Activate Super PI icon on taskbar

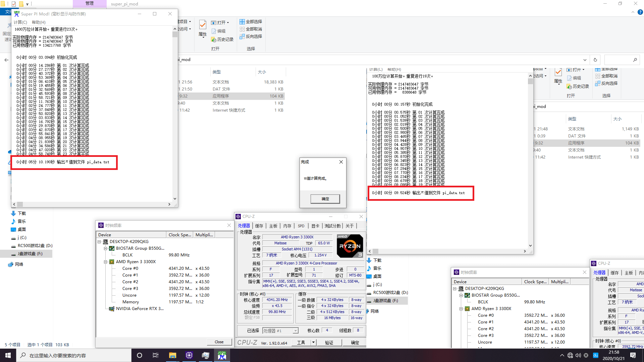click(222, 355)
